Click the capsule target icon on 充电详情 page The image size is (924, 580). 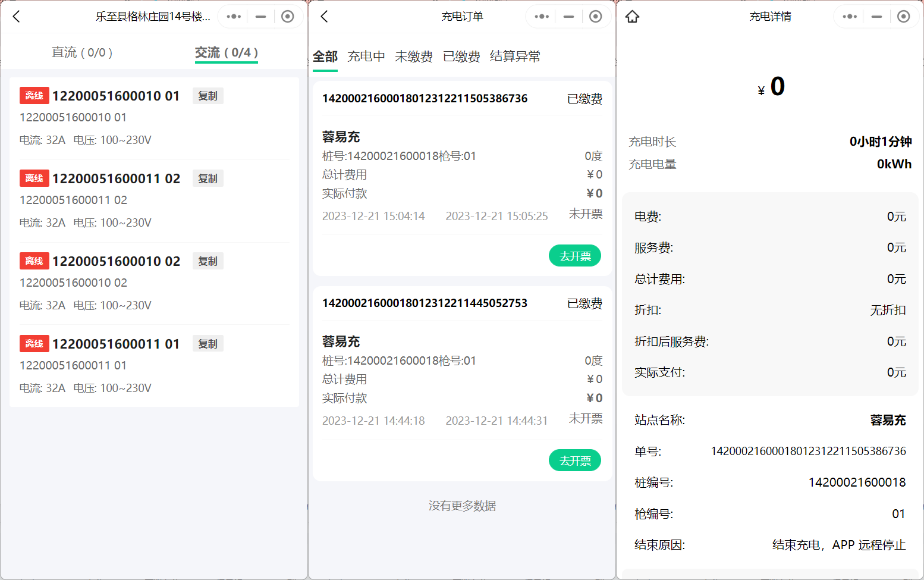tap(904, 16)
